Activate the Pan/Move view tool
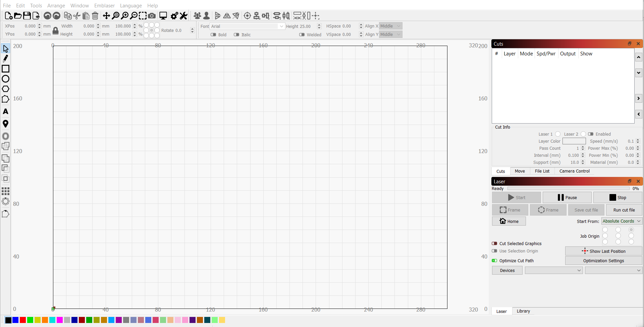This screenshot has width=644, height=327. point(106,15)
